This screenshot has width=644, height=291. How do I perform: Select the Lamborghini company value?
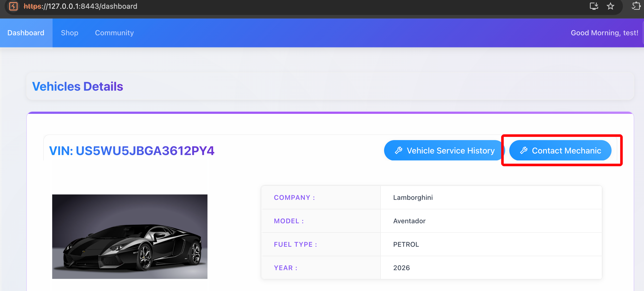click(413, 198)
